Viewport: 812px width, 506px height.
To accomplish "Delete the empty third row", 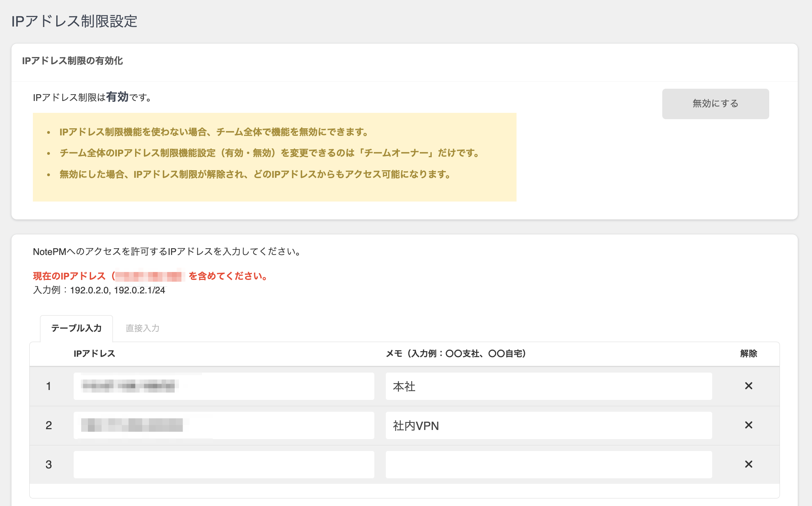I will point(748,464).
